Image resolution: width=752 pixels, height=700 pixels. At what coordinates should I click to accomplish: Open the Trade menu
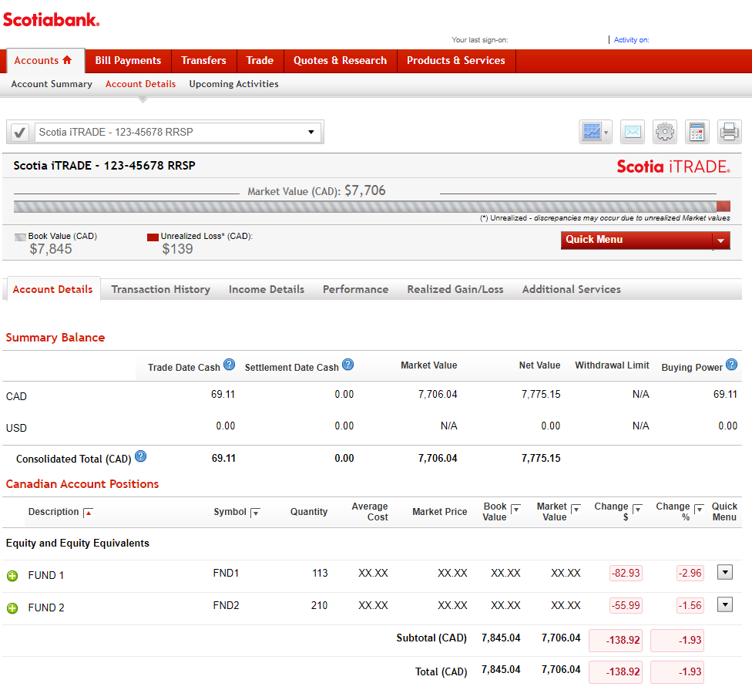[260, 60]
